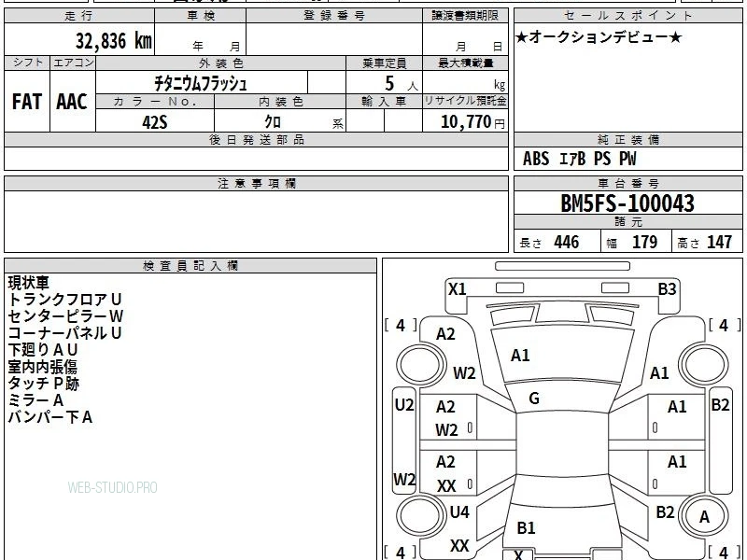Select the B3 mark on the car diagram
Viewport: 747px width, 560px height.
(x=667, y=289)
